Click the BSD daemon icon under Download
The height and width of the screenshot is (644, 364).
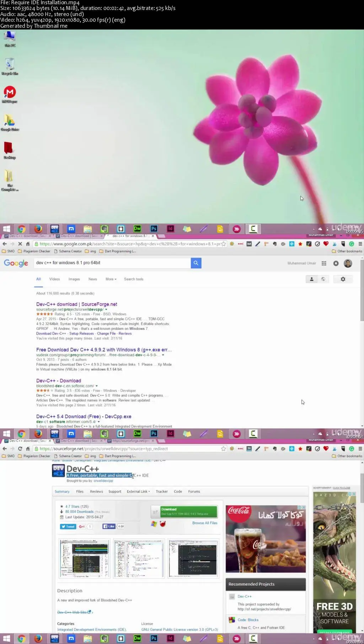tap(163, 524)
